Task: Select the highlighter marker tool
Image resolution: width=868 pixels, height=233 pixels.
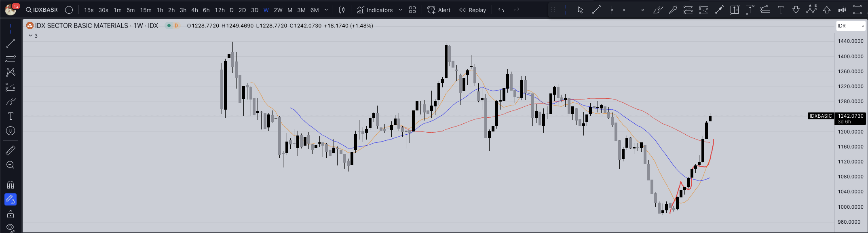Action: (x=673, y=10)
